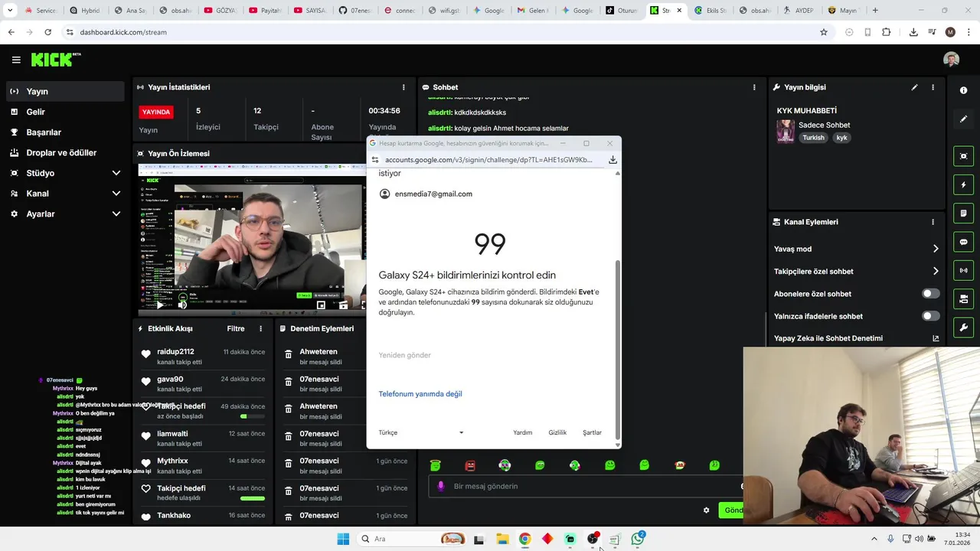
Task: Mute the stream preview volume
Action: pos(182,305)
